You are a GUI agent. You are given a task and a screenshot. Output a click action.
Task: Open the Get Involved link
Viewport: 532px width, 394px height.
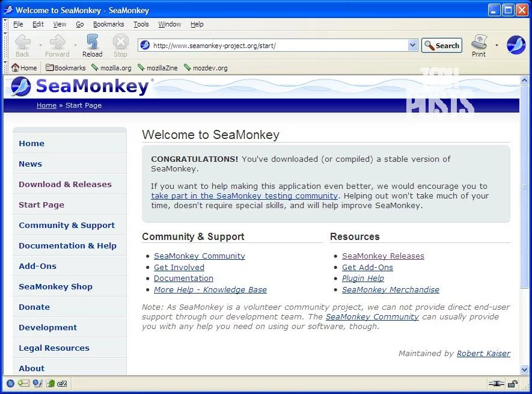pos(179,267)
